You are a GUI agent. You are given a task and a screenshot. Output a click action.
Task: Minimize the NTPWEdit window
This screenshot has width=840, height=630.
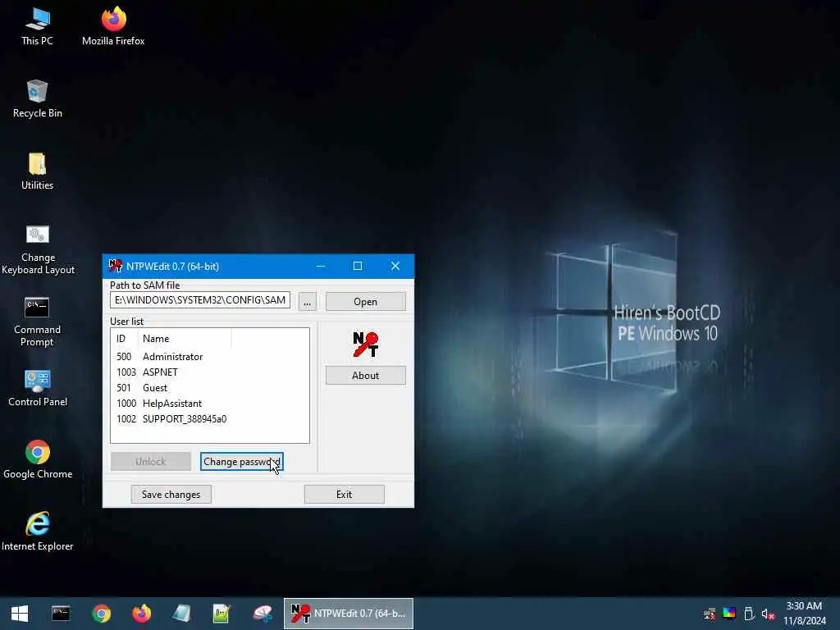tap(321, 267)
